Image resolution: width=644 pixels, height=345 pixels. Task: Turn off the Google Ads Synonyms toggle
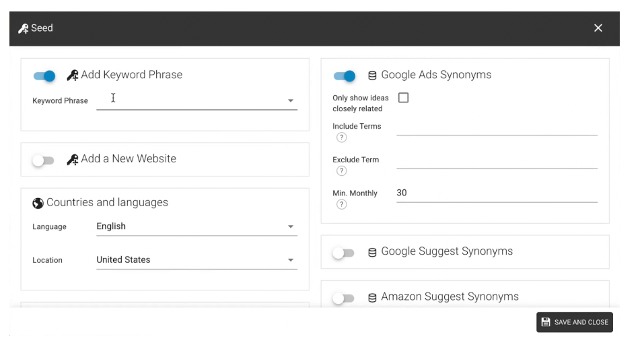coord(345,75)
